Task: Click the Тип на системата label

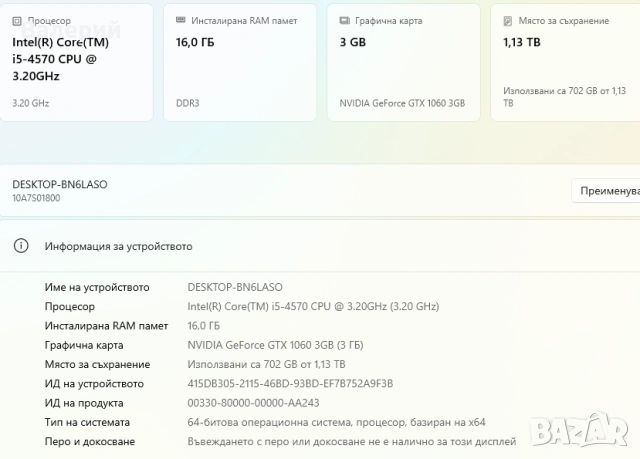Action: (x=87, y=422)
